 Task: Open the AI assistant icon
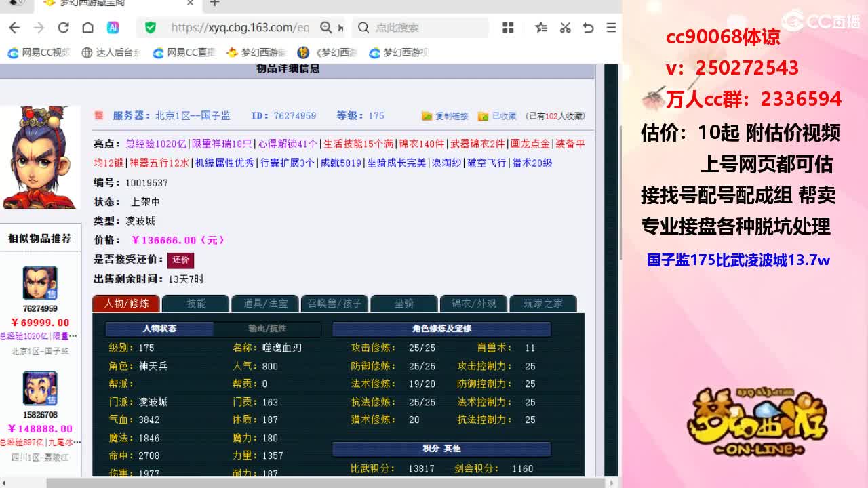tap(113, 28)
